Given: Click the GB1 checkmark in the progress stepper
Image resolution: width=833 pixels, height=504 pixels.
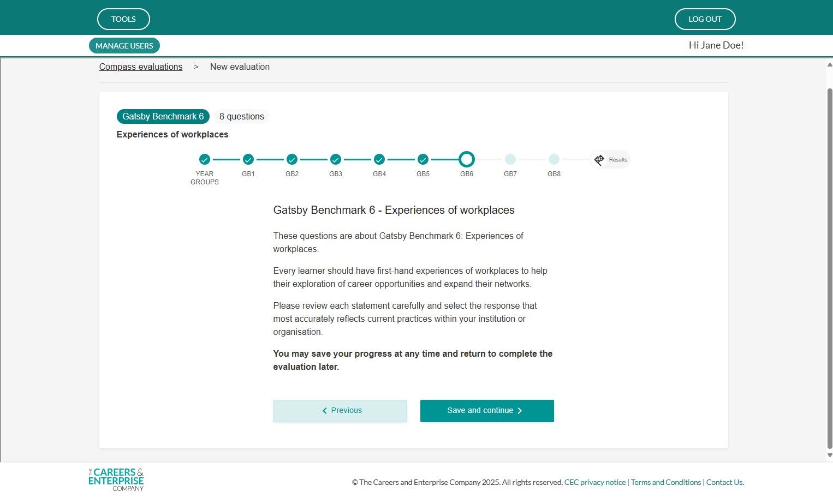Looking at the screenshot, I should click(x=248, y=159).
